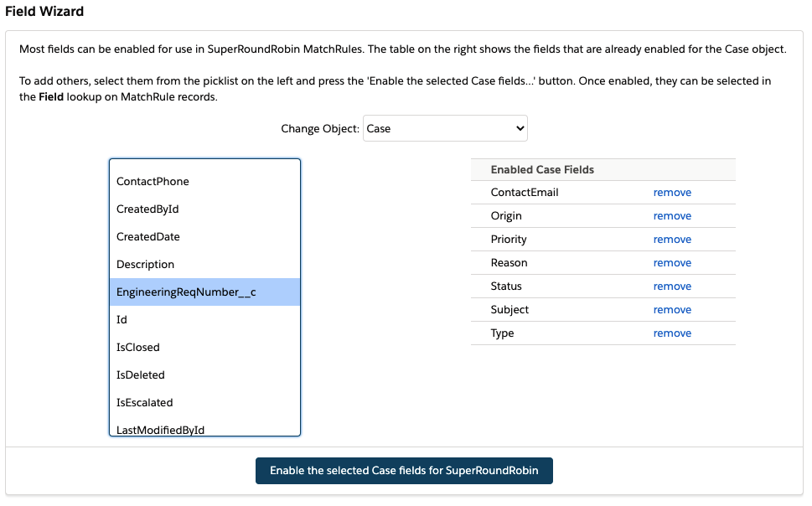This screenshot has height=506, width=812.
Task: Select ContactPhone in the field picklist
Action: pyautogui.click(x=204, y=181)
